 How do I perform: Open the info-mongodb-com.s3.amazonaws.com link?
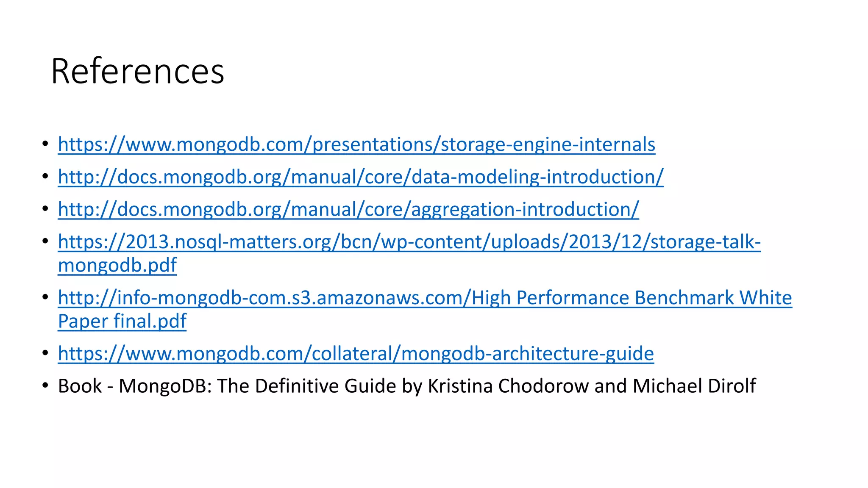pyautogui.click(x=425, y=298)
